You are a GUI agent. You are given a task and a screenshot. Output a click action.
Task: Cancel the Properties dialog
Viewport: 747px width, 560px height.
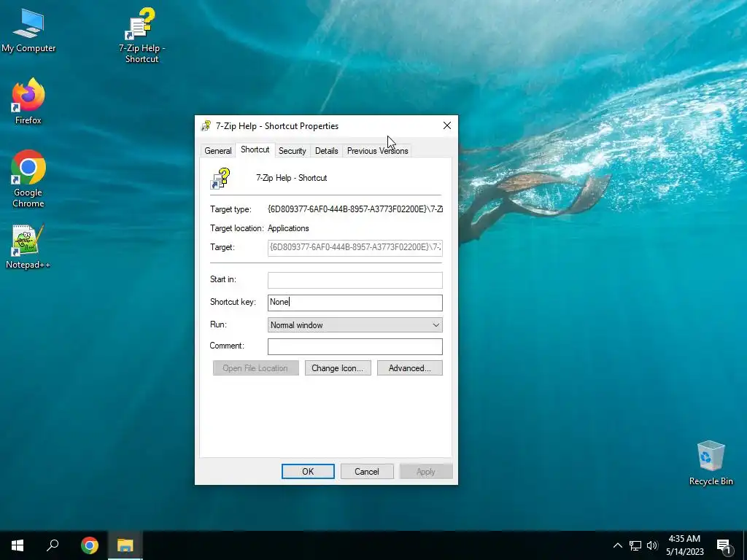[x=367, y=472]
